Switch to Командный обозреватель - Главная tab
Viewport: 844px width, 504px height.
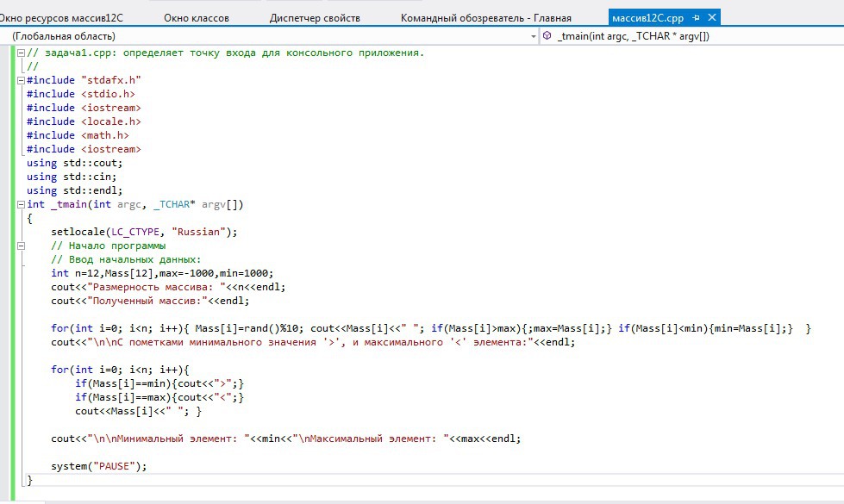tap(485, 17)
